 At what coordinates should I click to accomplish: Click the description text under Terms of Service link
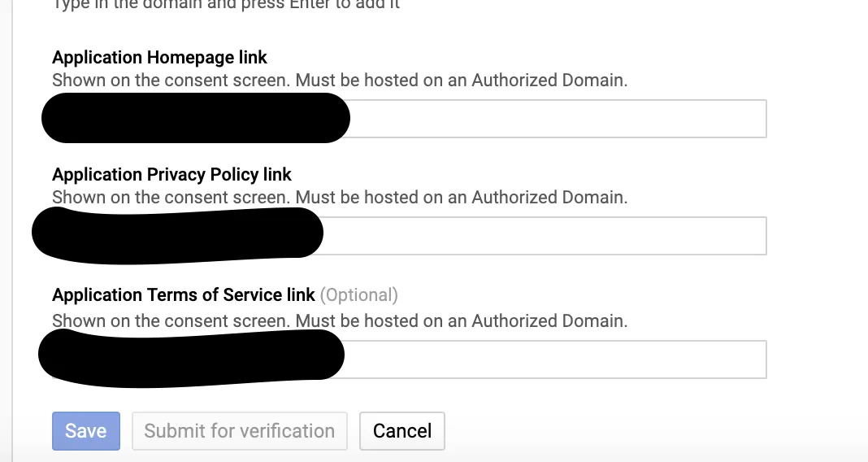[x=340, y=320]
